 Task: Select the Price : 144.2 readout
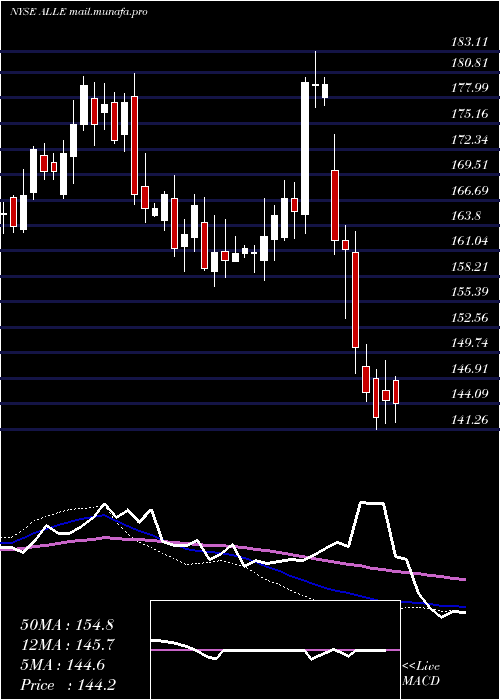coord(68,685)
